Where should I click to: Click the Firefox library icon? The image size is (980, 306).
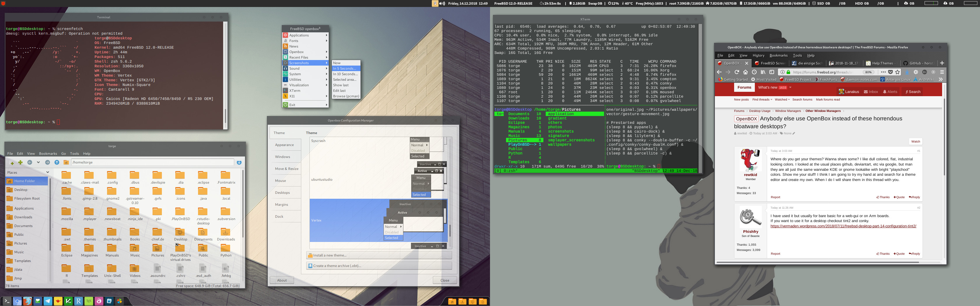pyautogui.click(x=763, y=72)
